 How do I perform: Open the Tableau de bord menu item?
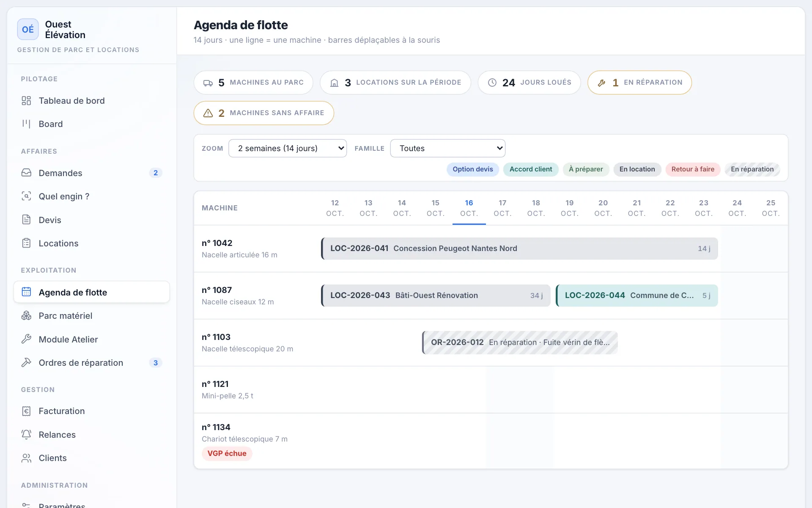pyautogui.click(x=92, y=101)
